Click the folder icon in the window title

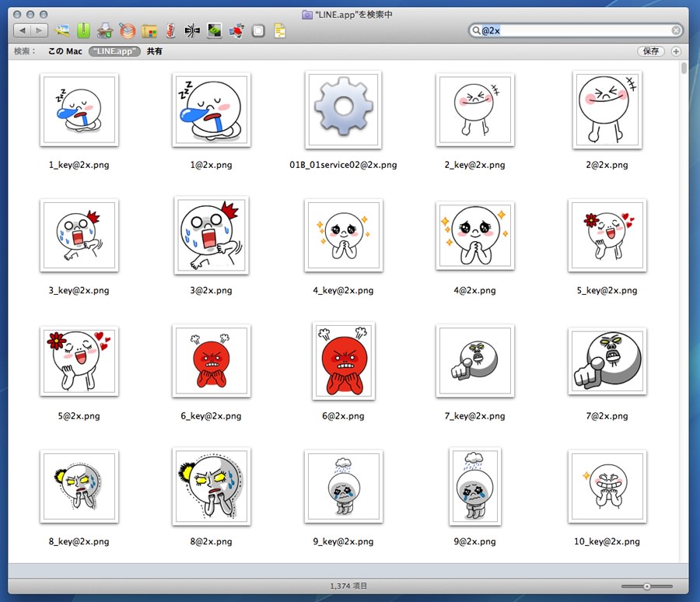click(x=307, y=15)
